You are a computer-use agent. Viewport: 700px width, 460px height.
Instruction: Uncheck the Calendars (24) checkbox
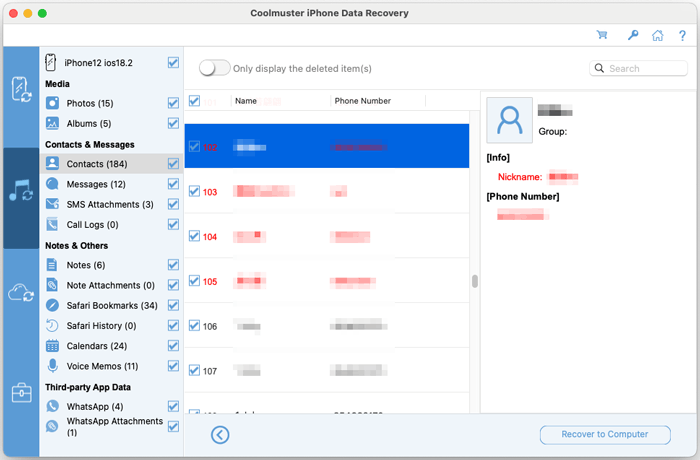(x=173, y=346)
